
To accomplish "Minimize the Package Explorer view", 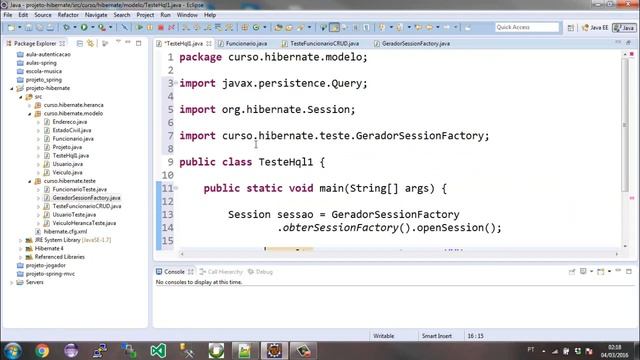I will pyautogui.click(x=128, y=42).
